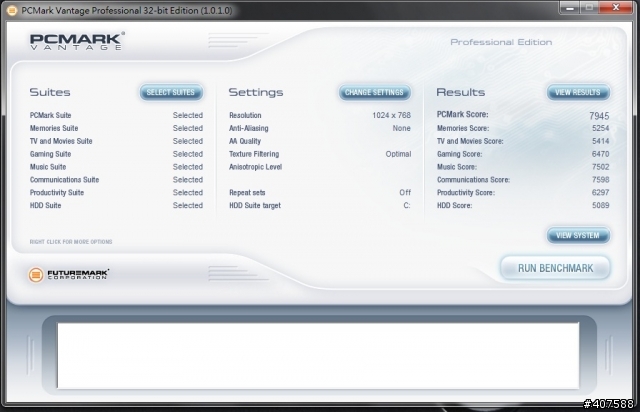Click Selected status beside HDD Suite
Image resolution: width=640 pixels, height=412 pixels.
(x=188, y=205)
